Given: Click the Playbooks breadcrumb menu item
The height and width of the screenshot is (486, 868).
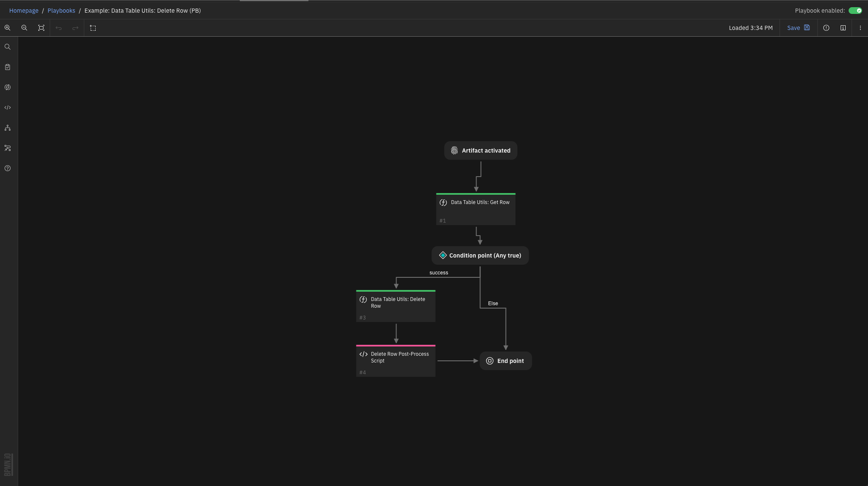Looking at the screenshot, I should [61, 10].
